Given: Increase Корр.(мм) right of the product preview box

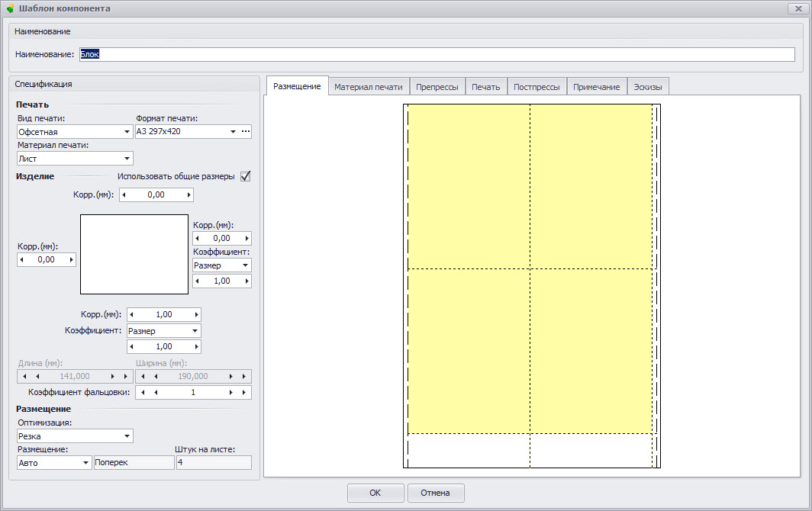Looking at the screenshot, I should (247, 239).
